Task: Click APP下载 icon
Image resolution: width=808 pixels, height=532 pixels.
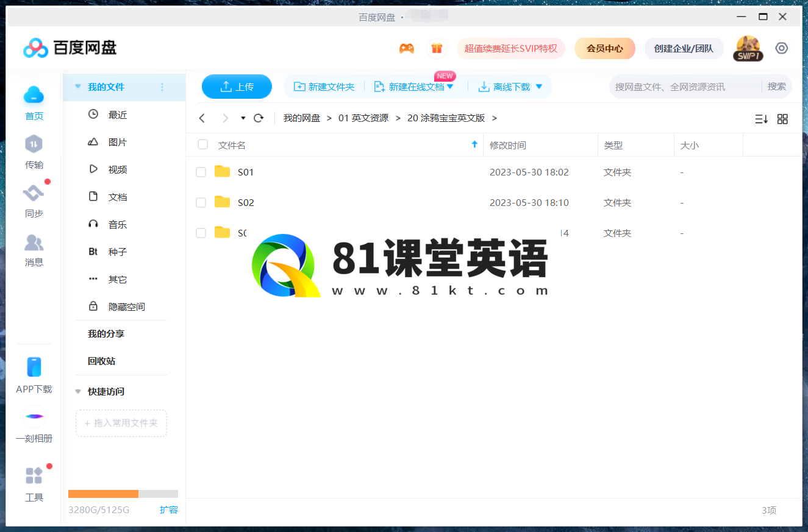Action: tap(34, 367)
